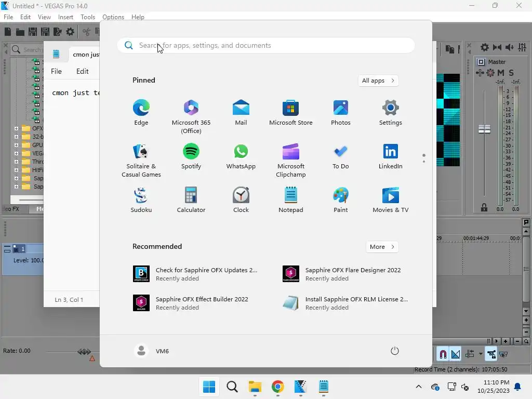Click VEGAS Open folder toolbar icon
The height and width of the screenshot is (399, 532).
[20, 32]
